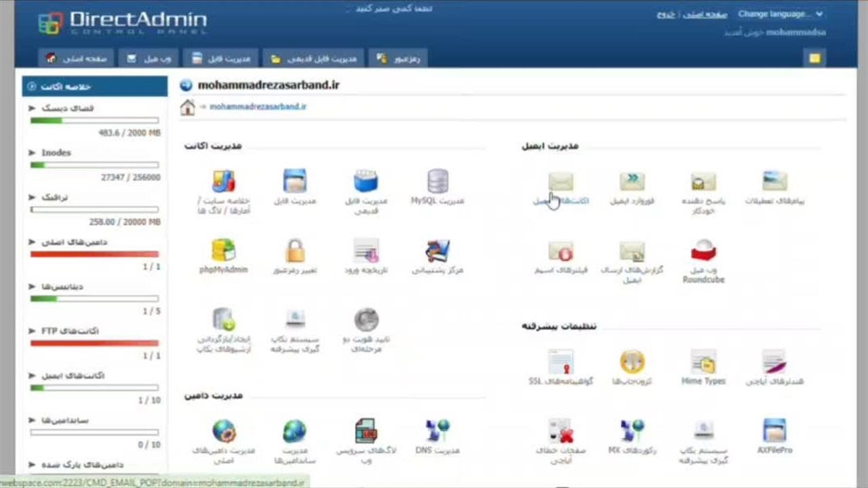The width and height of the screenshot is (868, 488).
Task: Open the MySQL management icon
Action: click(x=437, y=182)
